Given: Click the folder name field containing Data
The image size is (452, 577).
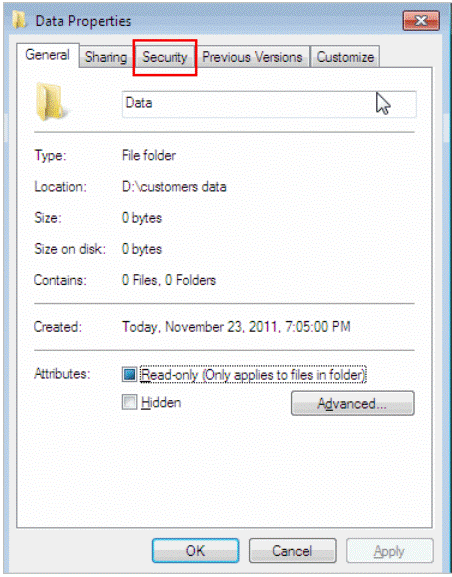Looking at the screenshot, I should [x=269, y=105].
